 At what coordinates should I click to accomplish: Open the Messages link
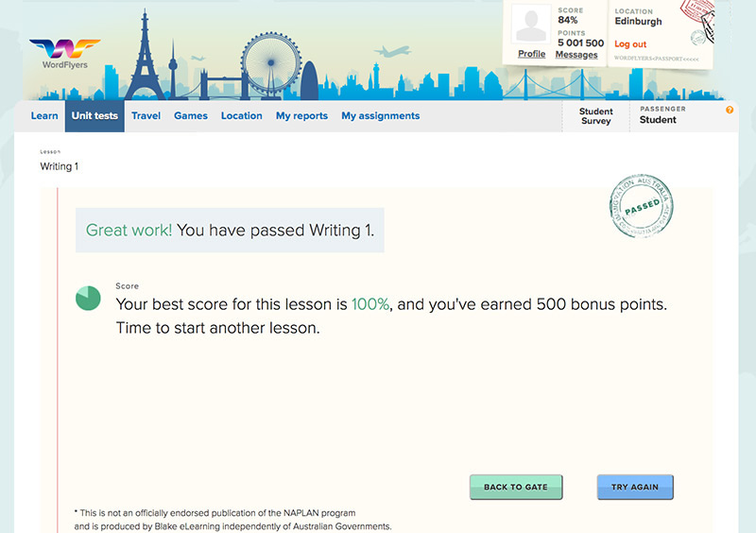[576, 55]
